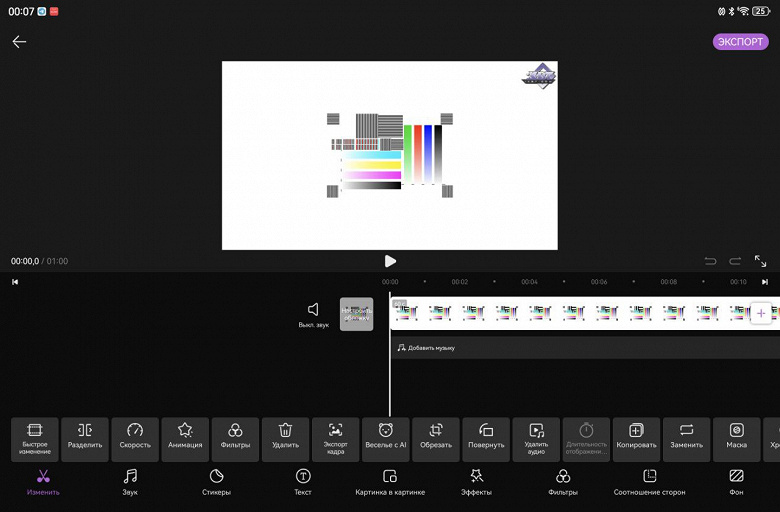
Task: Tap the Bluetooth status icon
Action: (x=731, y=11)
